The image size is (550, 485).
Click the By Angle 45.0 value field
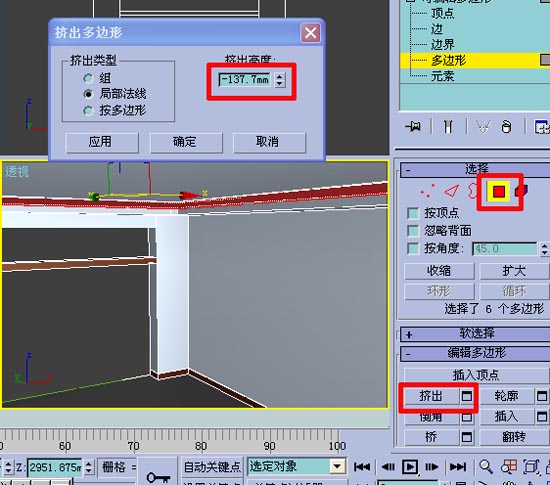click(504, 249)
